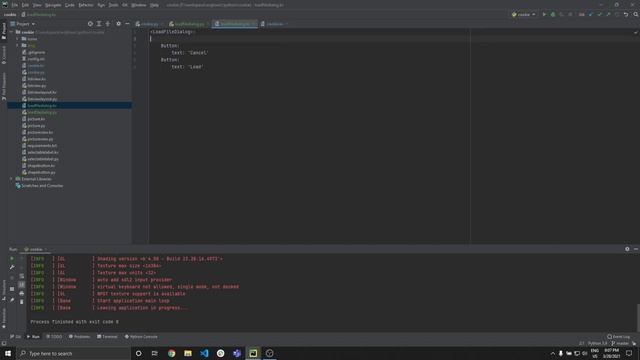This screenshot has width=640, height=360.
Task: Open the Window menu
Action: [139, 5]
